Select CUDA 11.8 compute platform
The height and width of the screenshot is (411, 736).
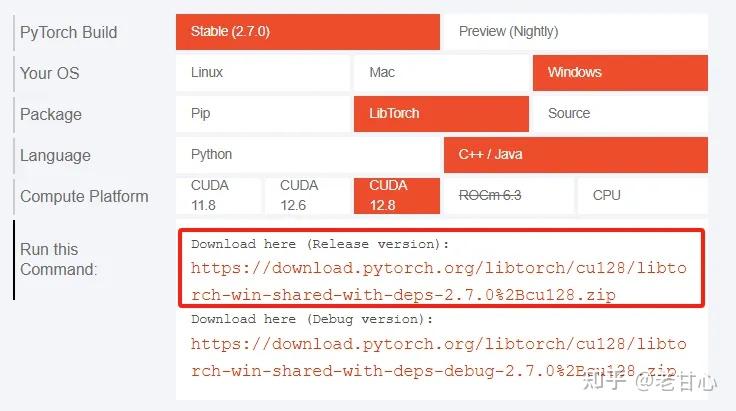[218, 196]
